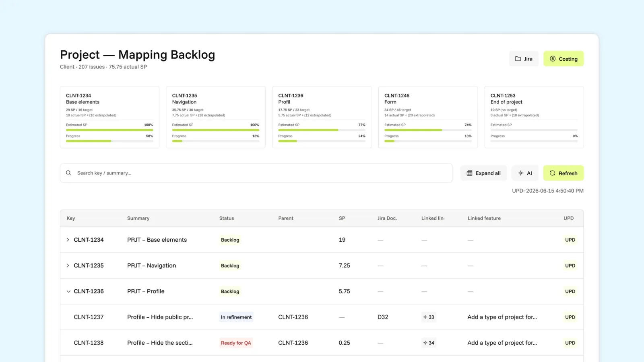Click the folder icon beside Jira
Image resolution: width=644 pixels, height=362 pixels.
coord(518,59)
